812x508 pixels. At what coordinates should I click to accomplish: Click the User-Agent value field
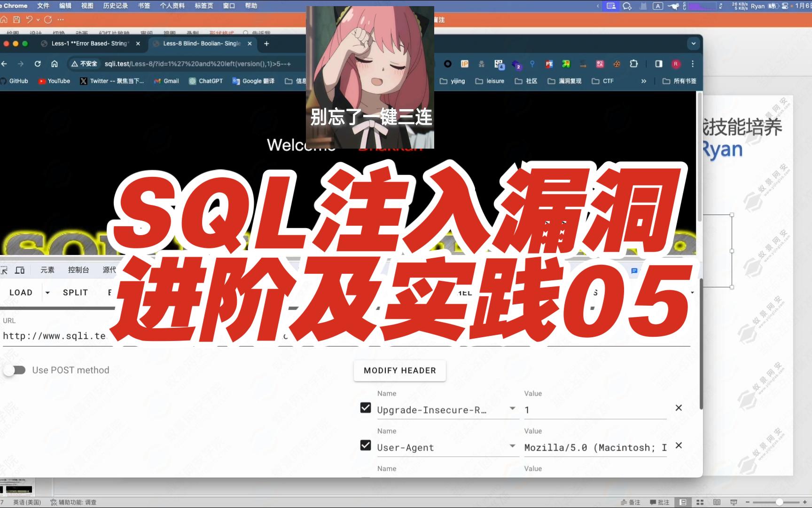coord(595,448)
